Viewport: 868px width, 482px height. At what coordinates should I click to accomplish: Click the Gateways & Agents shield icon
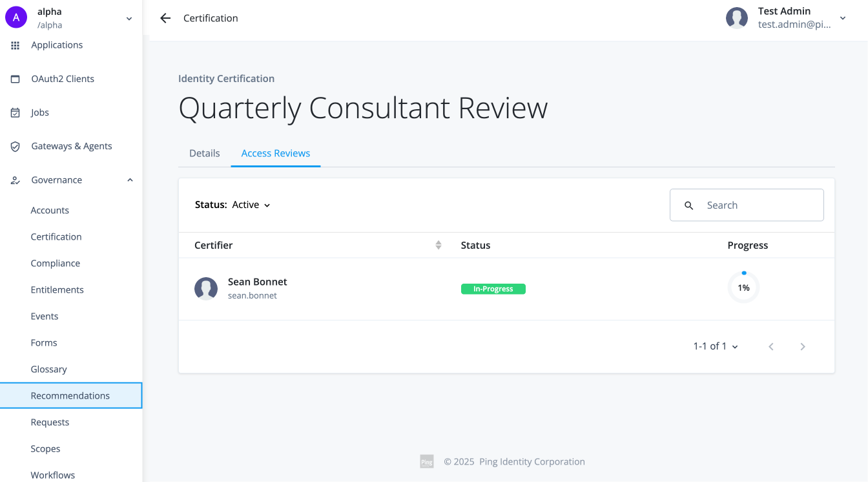(x=15, y=146)
